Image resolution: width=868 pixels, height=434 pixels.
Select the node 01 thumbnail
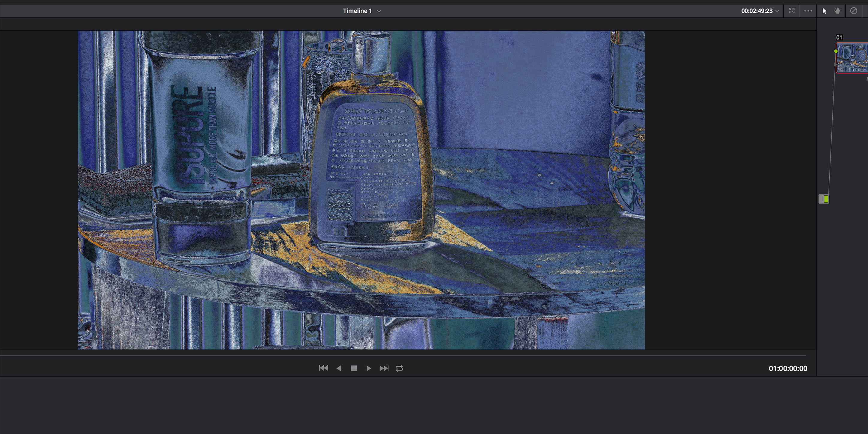coord(852,58)
